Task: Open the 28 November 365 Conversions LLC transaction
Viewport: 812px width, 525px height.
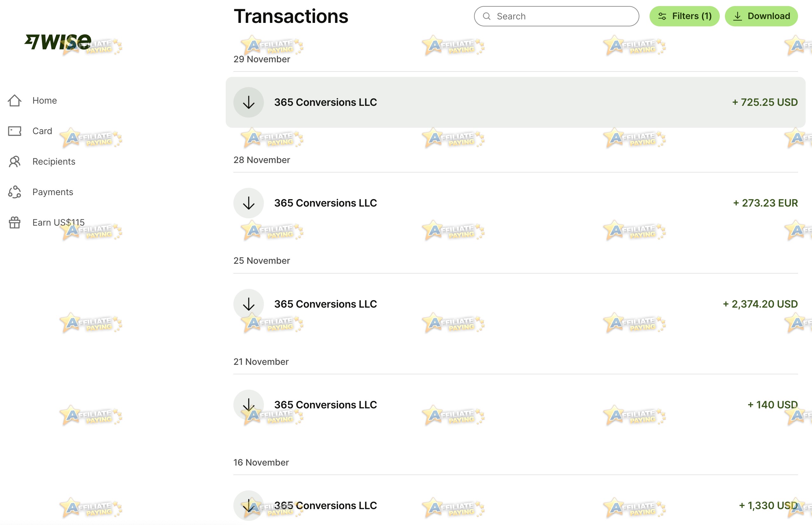Action: pyautogui.click(x=516, y=203)
